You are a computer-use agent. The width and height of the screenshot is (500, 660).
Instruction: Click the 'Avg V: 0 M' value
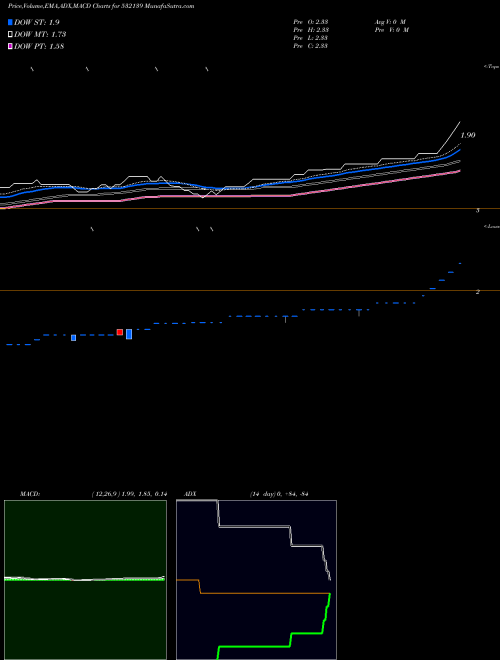(x=389, y=22)
